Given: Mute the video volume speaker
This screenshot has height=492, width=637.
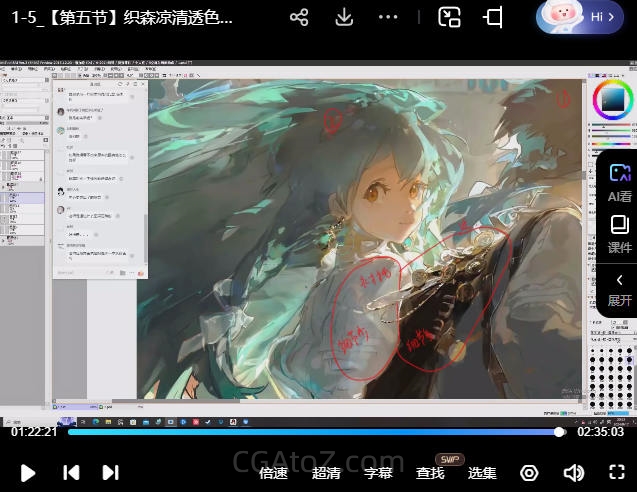Looking at the screenshot, I should pyautogui.click(x=573, y=473).
